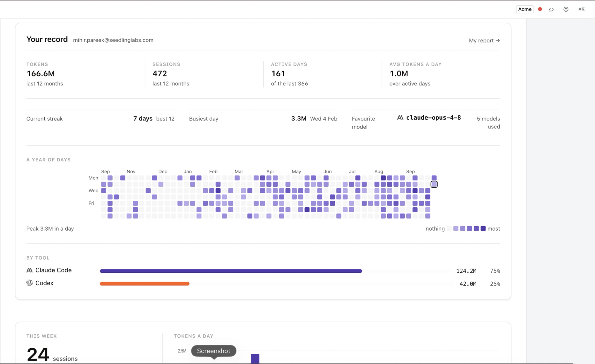Click the '5 models used' text
Screen dimensions: 595x364
(488, 123)
